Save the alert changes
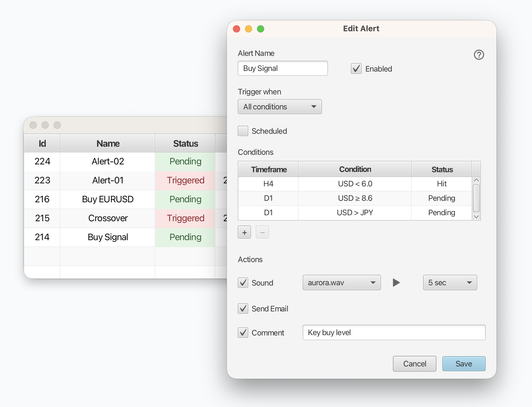Image resolution: width=532 pixels, height=407 pixels. (x=464, y=364)
